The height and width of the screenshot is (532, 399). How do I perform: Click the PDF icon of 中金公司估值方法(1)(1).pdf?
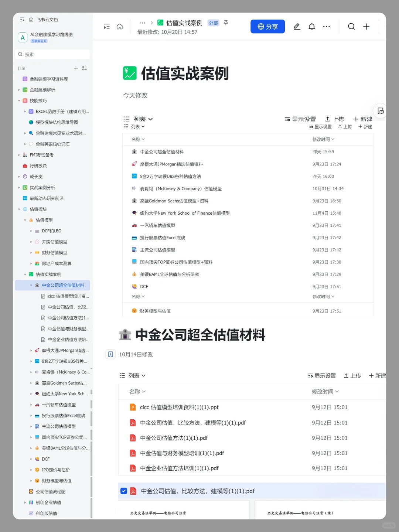tap(133, 438)
